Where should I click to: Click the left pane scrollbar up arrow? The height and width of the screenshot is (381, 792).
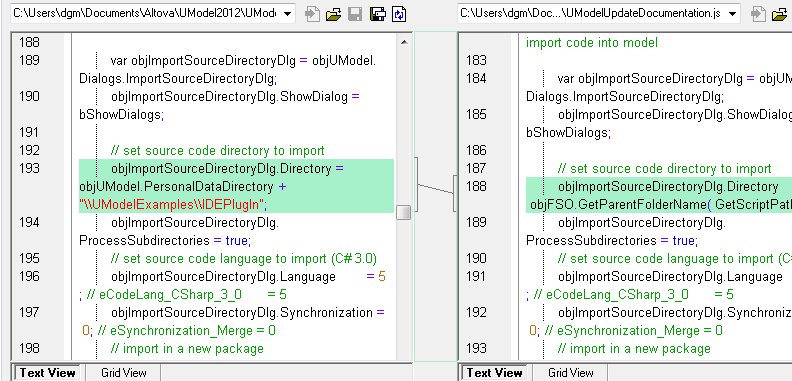404,42
